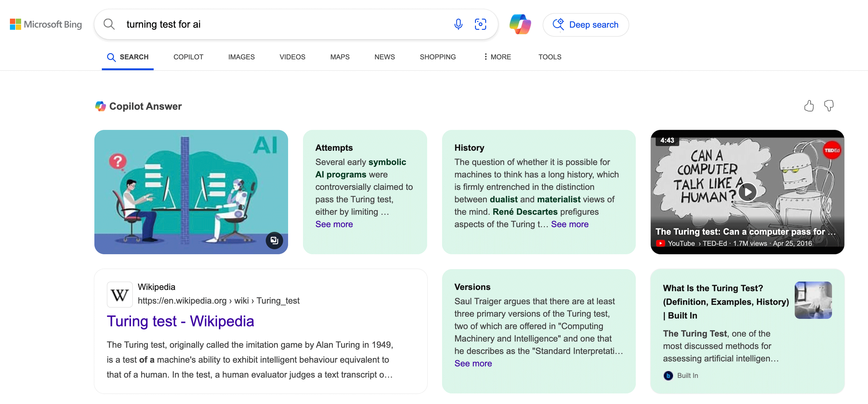Click the expand image icon on illustration
The image size is (868, 404).
coord(274,240)
